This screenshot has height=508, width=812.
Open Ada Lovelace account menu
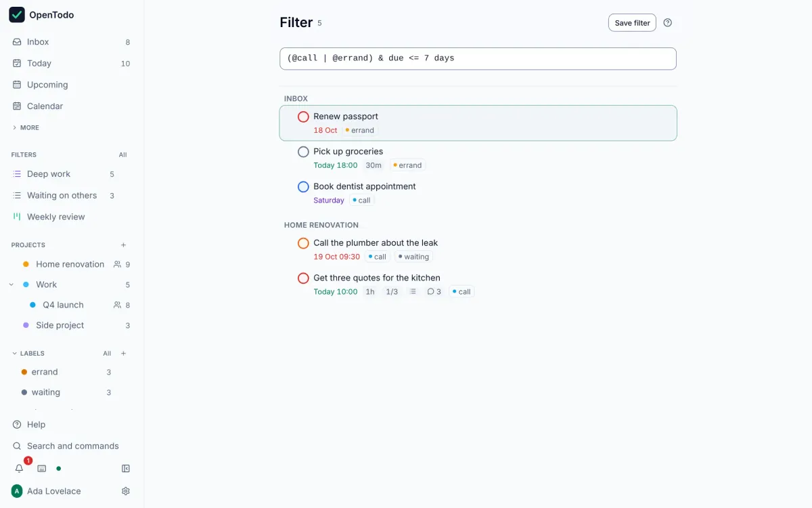point(45,491)
